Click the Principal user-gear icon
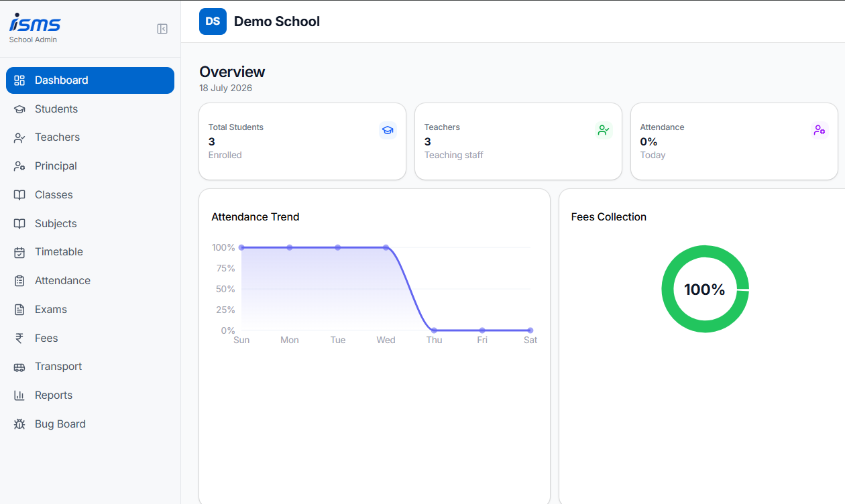 (19, 166)
